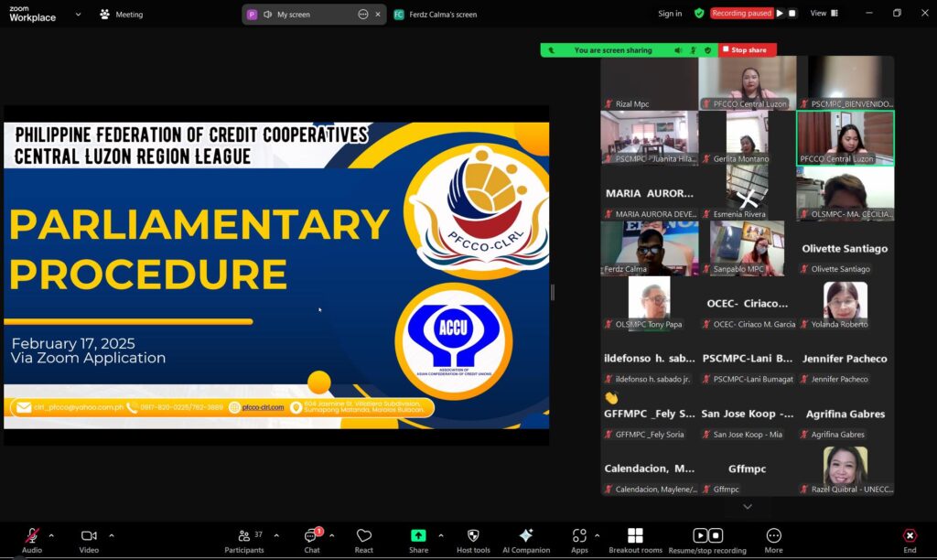This screenshot has width=937, height=560.
Task: Expand share options arrow next to Share
Action: (x=441, y=535)
